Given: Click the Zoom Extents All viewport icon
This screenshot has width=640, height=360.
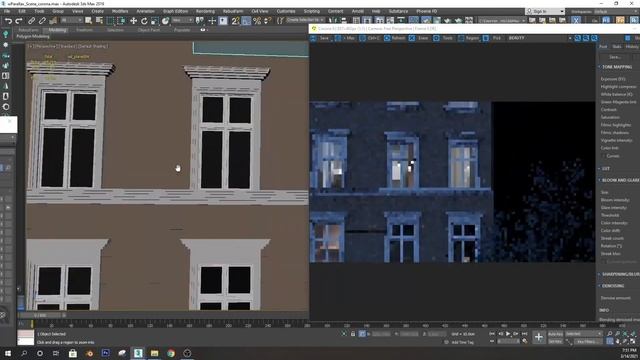Looking at the screenshot, I should click(633, 334).
